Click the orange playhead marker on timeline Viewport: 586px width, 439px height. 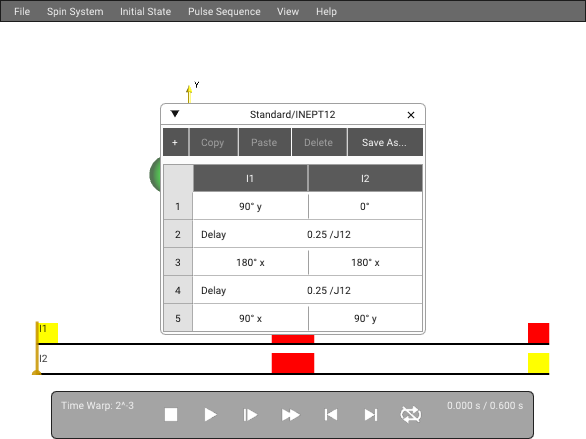[37, 348]
